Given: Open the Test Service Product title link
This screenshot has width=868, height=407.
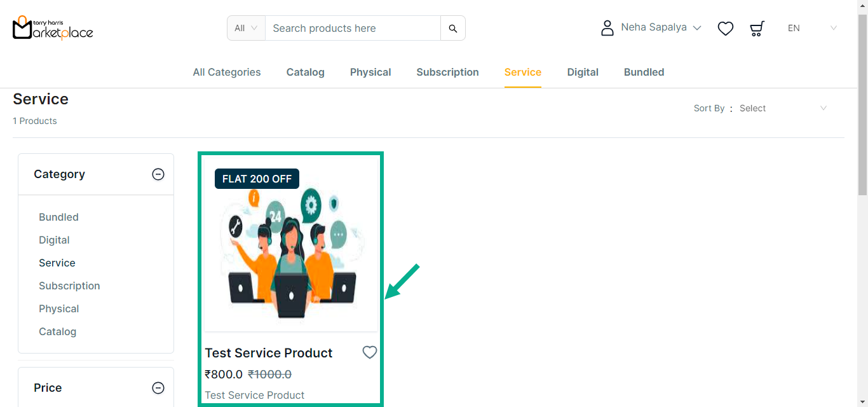Looking at the screenshot, I should [268, 353].
